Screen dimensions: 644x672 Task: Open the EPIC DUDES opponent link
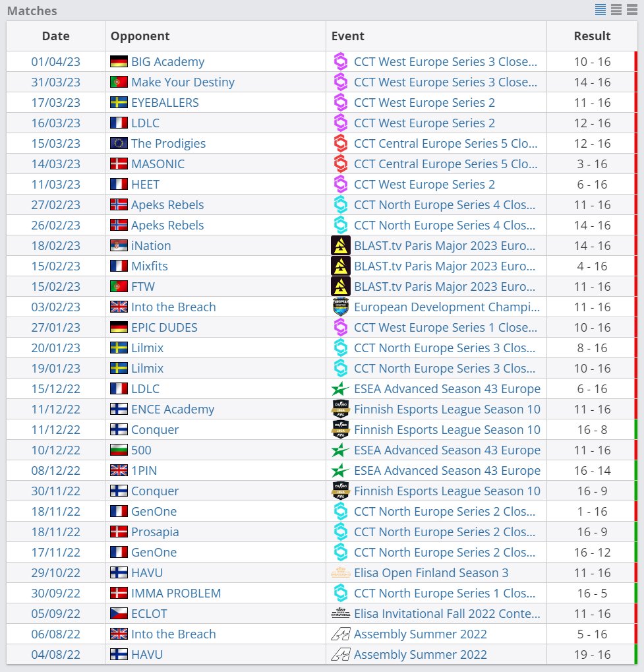(165, 328)
